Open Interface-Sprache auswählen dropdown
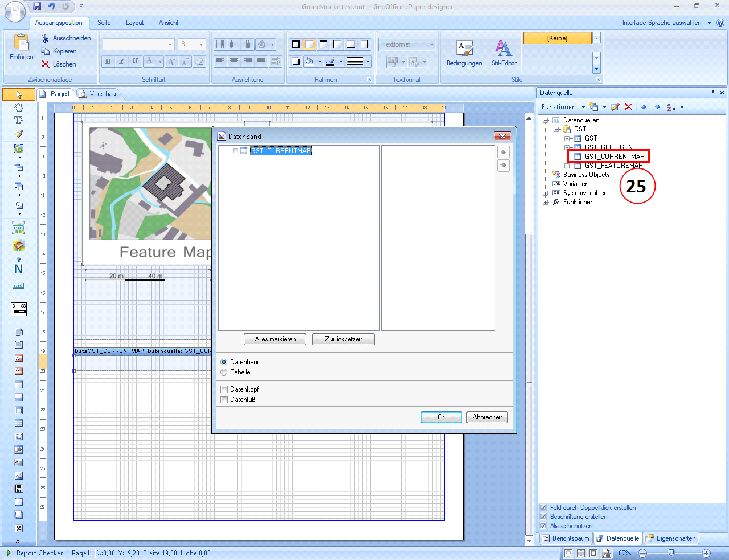Screen dimensions: 729x560 pyautogui.click(x=666, y=23)
